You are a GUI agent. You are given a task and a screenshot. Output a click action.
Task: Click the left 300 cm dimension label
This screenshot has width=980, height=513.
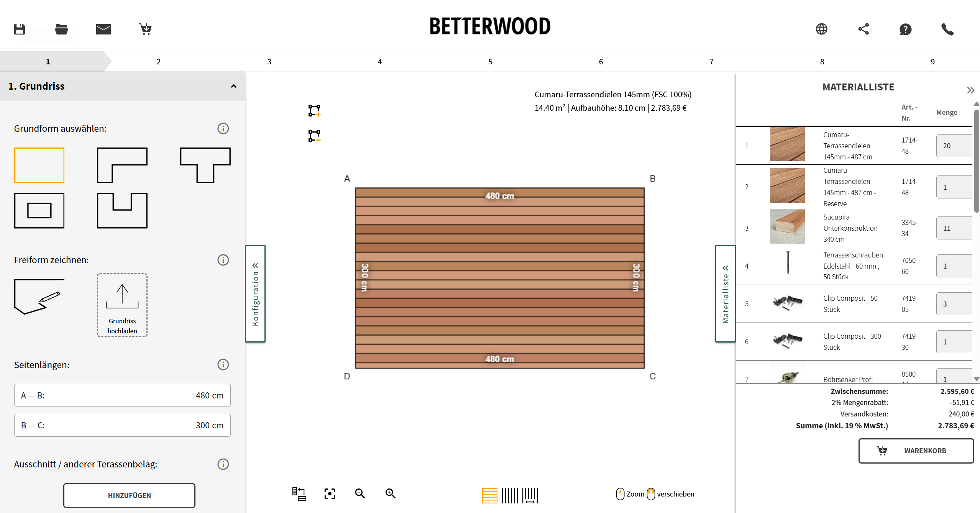pos(364,277)
